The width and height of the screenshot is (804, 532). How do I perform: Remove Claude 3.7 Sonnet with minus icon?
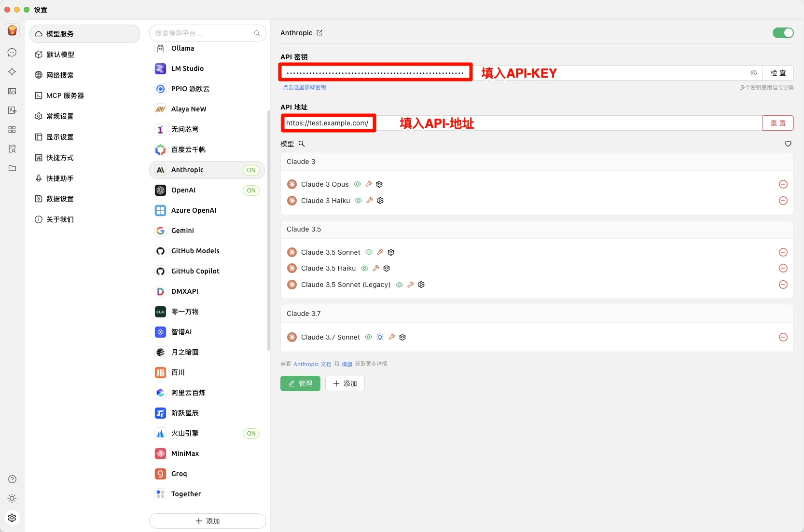coord(783,337)
